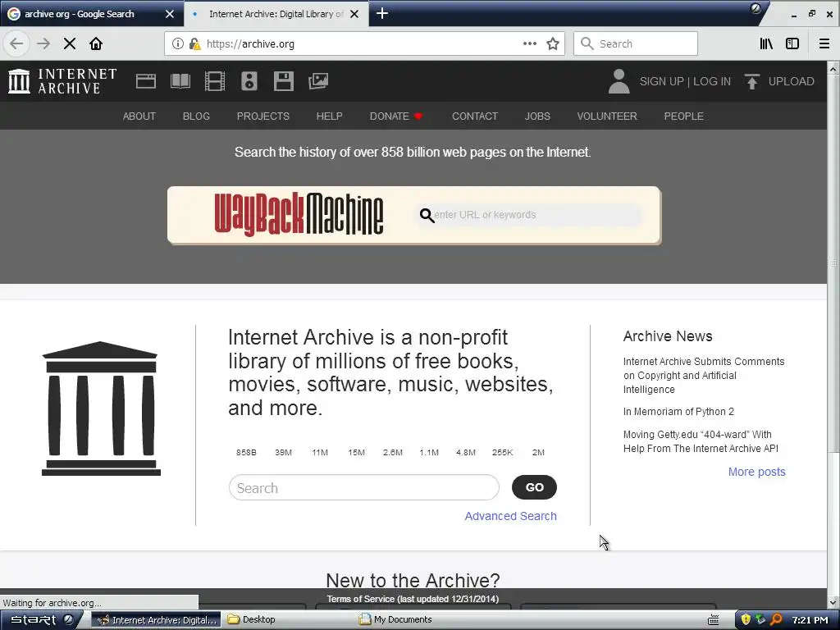The height and width of the screenshot is (630, 840).
Task: Select the Internet Archive Digital Library tab
Action: click(276, 14)
